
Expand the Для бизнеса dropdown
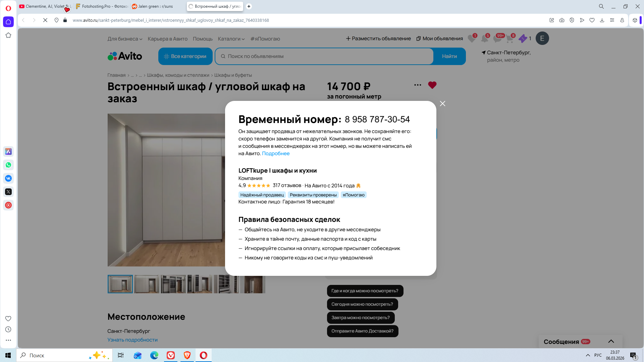click(125, 39)
